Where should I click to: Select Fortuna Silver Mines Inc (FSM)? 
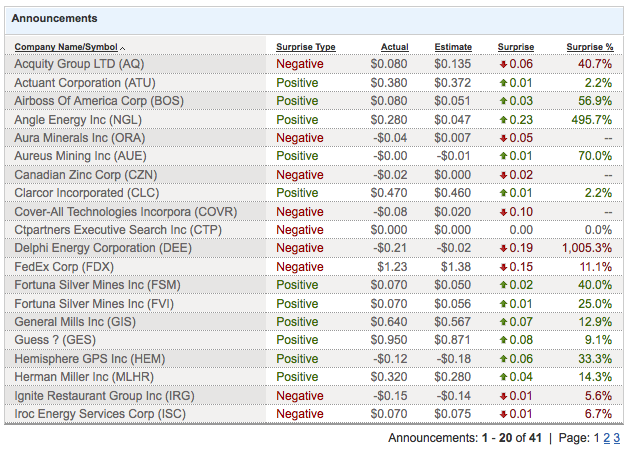pos(97,285)
